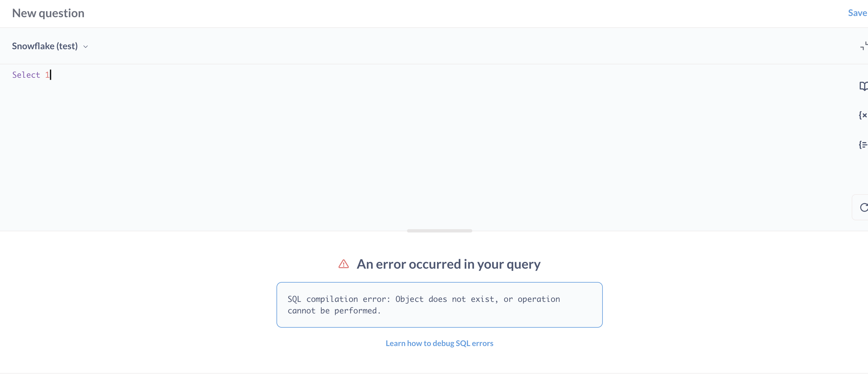Highlight the purple Select keyword

[26, 75]
